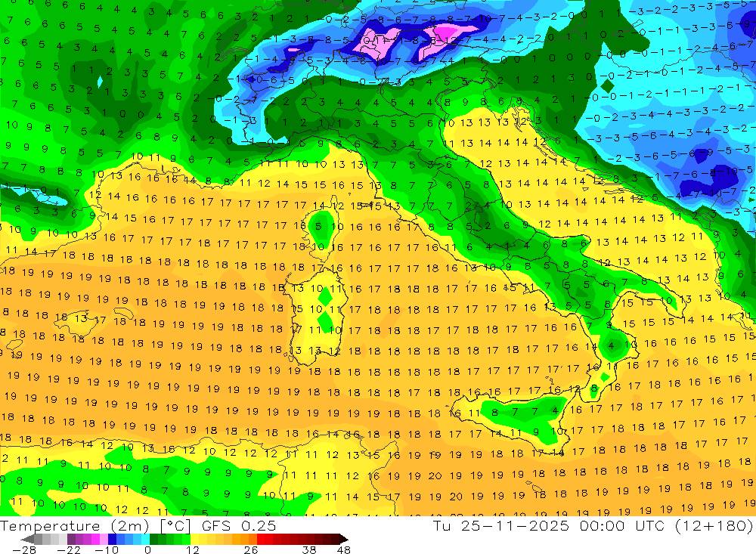Click the '38' legend label
Image resolution: width=756 pixels, height=554 pixels.
309,550
